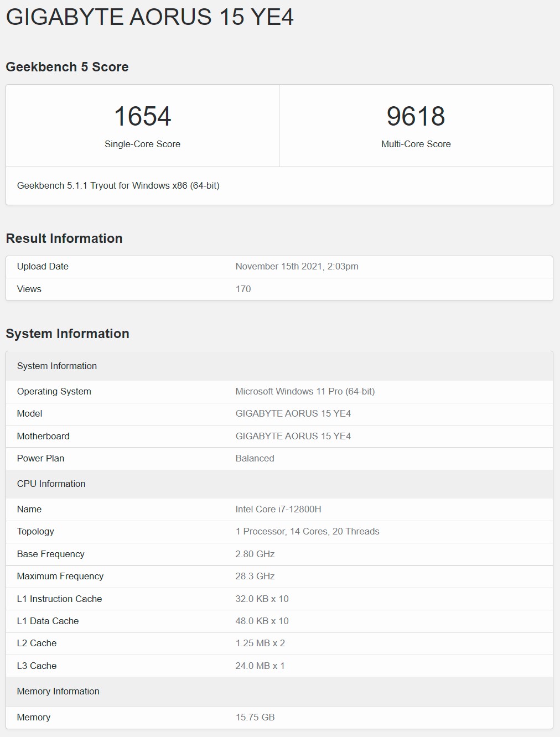Click the GIGABYTE AORUS 15 YE4 page title
Image resolution: width=560 pixels, height=737 pixels.
(x=149, y=17)
